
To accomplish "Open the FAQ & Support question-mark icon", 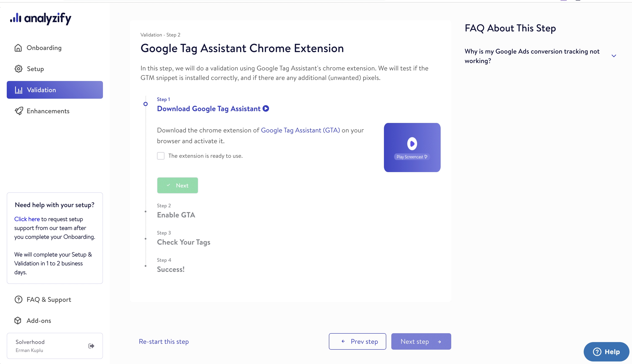I will (x=18, y=299).
